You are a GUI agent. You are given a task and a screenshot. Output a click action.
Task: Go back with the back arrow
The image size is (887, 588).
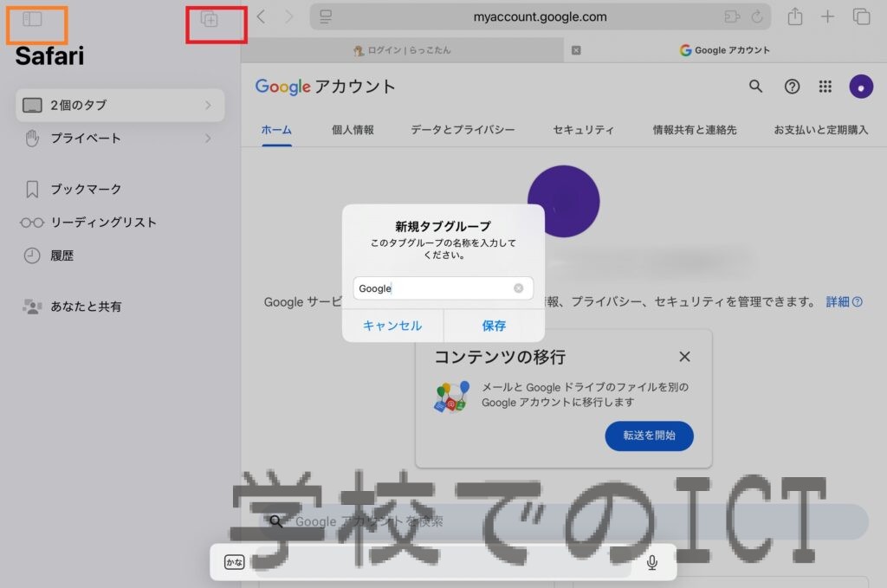point(261,17)
